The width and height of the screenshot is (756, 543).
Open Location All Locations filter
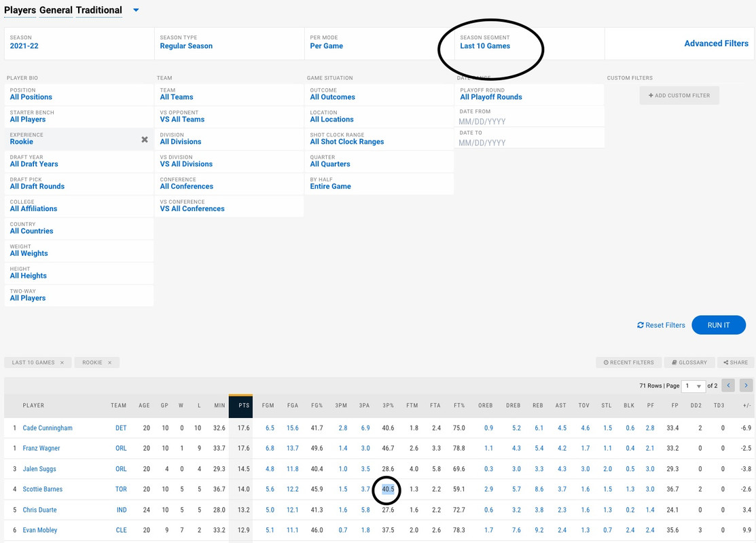pos(380,117)
